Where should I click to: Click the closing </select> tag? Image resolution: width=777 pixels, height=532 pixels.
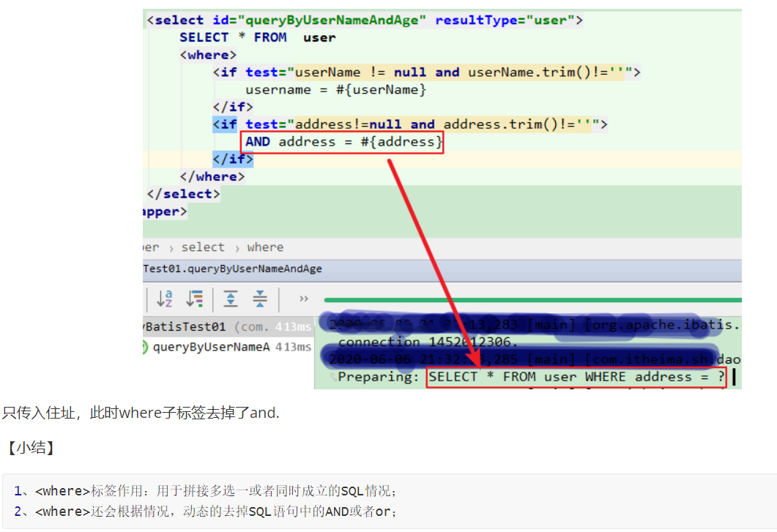tap(183, 194)
